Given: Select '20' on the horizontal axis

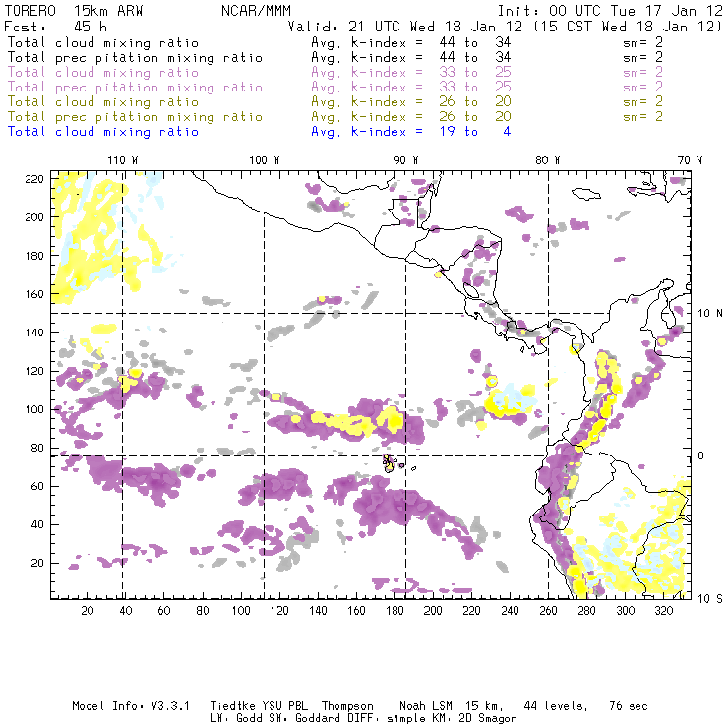Looking at the screenshot, I should pos(88,611).
